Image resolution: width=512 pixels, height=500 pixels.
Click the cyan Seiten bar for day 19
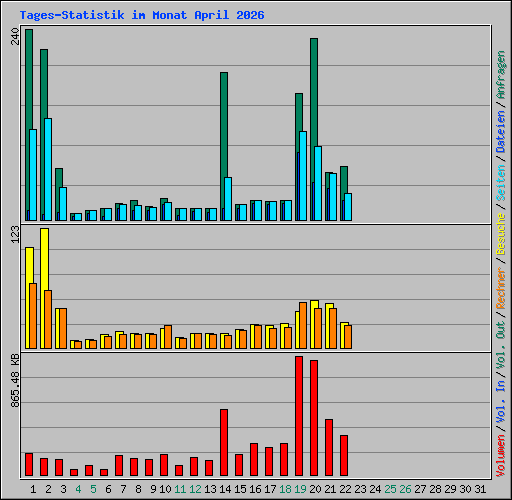303,176
